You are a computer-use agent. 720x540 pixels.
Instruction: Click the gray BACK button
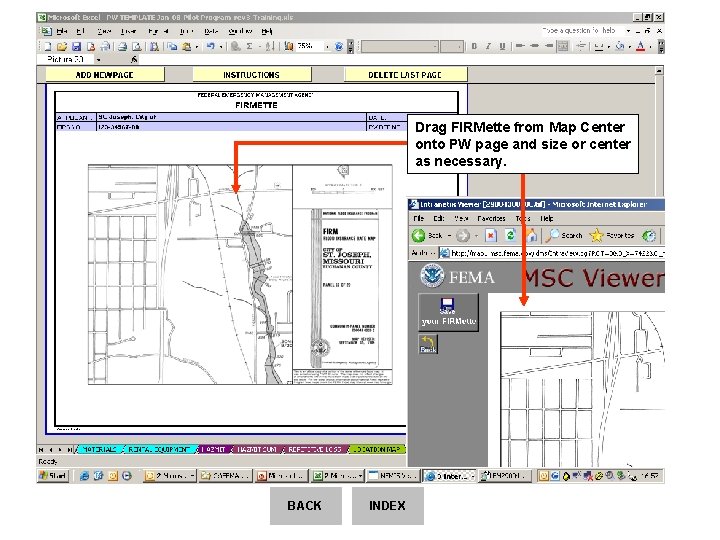305,506
